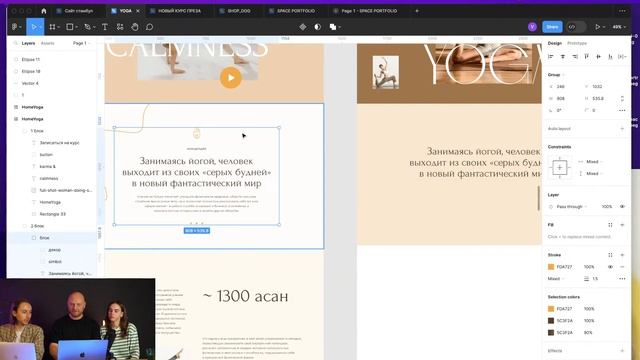
Task: Click Align right icon
Action: point(575,57)
